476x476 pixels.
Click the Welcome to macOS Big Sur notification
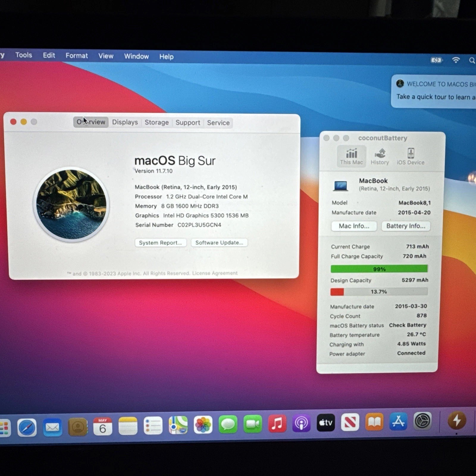[434, 91]
